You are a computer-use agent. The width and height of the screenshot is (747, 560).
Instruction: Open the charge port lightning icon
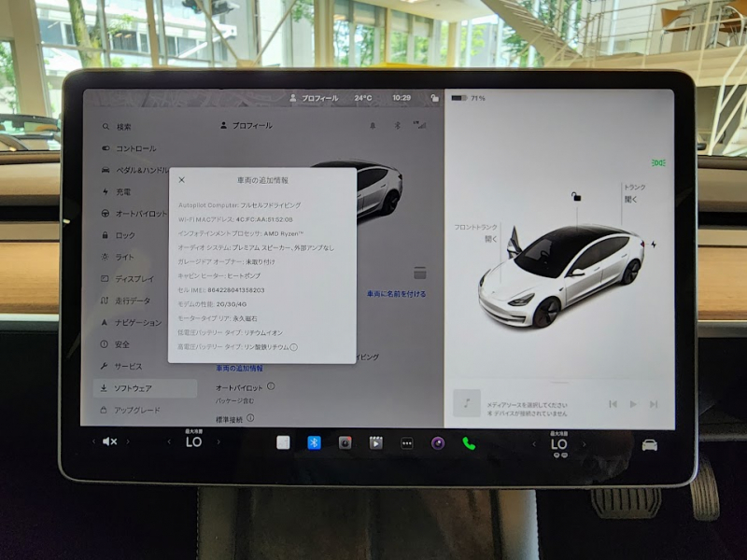(654, 245)
